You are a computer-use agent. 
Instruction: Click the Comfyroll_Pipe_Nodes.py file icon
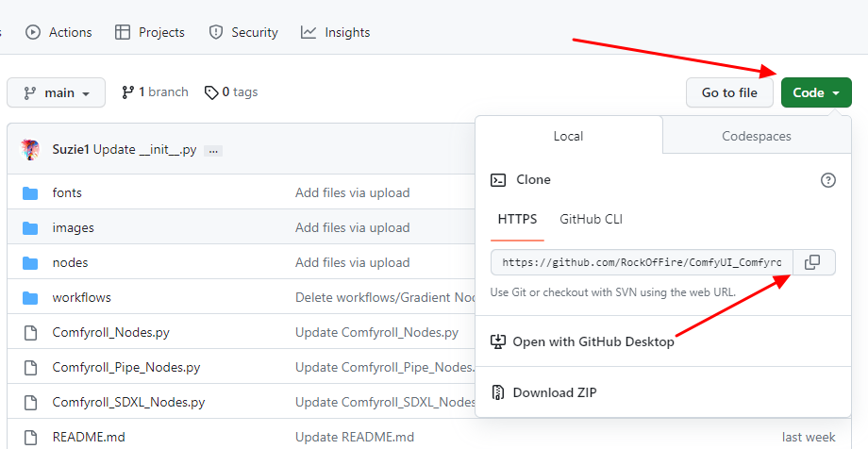coord(30,368)
